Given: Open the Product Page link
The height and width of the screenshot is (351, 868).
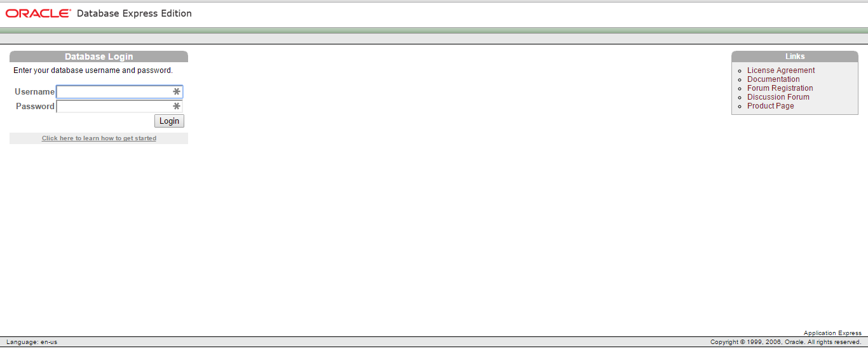Looking at the screenshot, I should [x=771, y=106].
